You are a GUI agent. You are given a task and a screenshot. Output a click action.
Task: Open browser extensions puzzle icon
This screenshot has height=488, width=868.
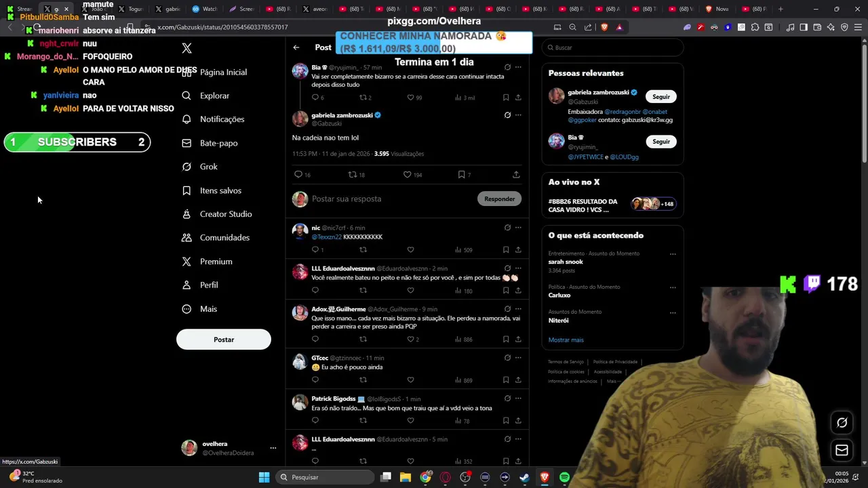pyautogui.click(x=755, y=27)
